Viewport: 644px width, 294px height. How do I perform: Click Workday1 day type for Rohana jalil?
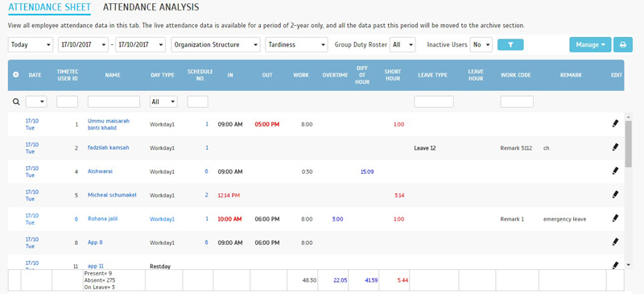pos(162,219)
